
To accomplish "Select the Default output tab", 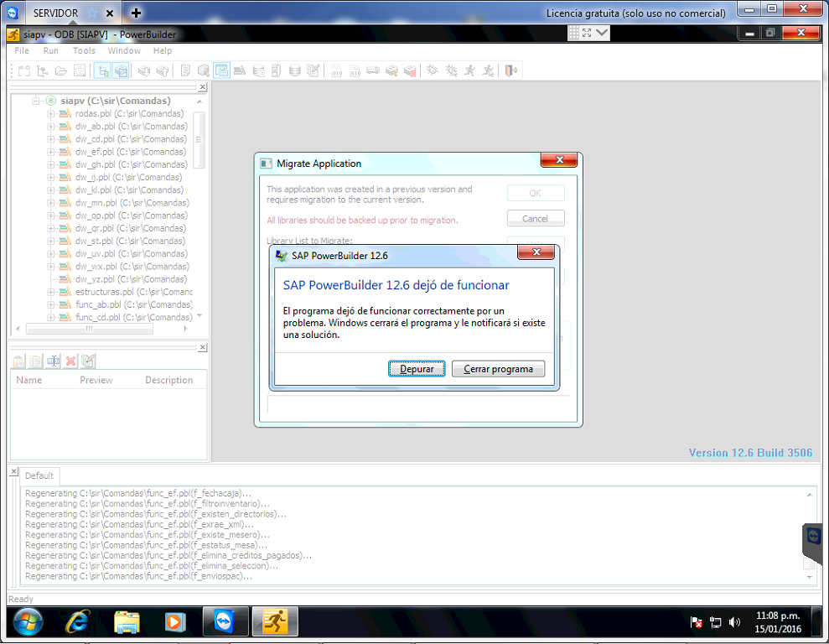I will tap(39, 475).
